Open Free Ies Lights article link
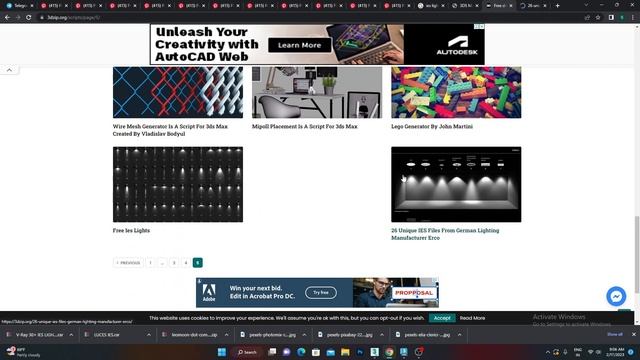The width and height of the screenshot is (640, 360). coord(131,231)
